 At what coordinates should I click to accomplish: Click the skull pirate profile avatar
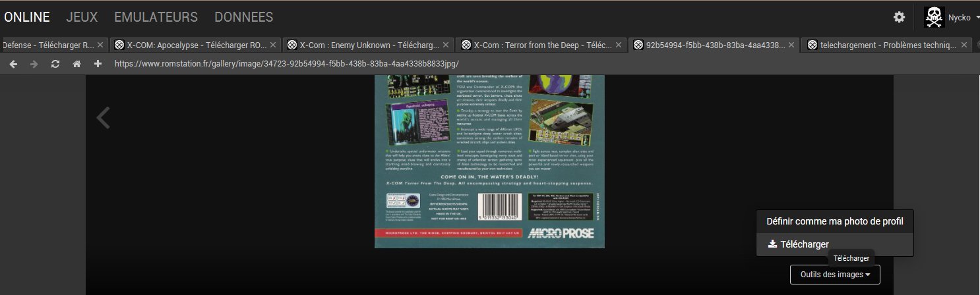click(934, 18)
